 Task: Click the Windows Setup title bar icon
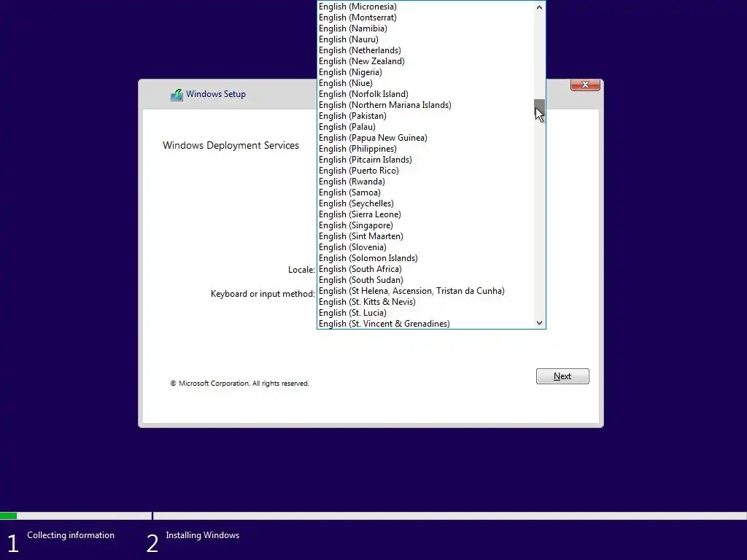point(177,94)
